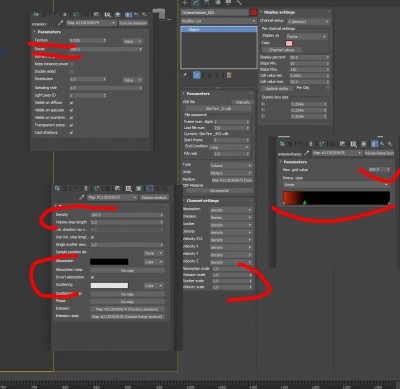This screenshot has width=400, height=389.
Task: Open the Utilities wrench panel icon
Action: (239, 2)
